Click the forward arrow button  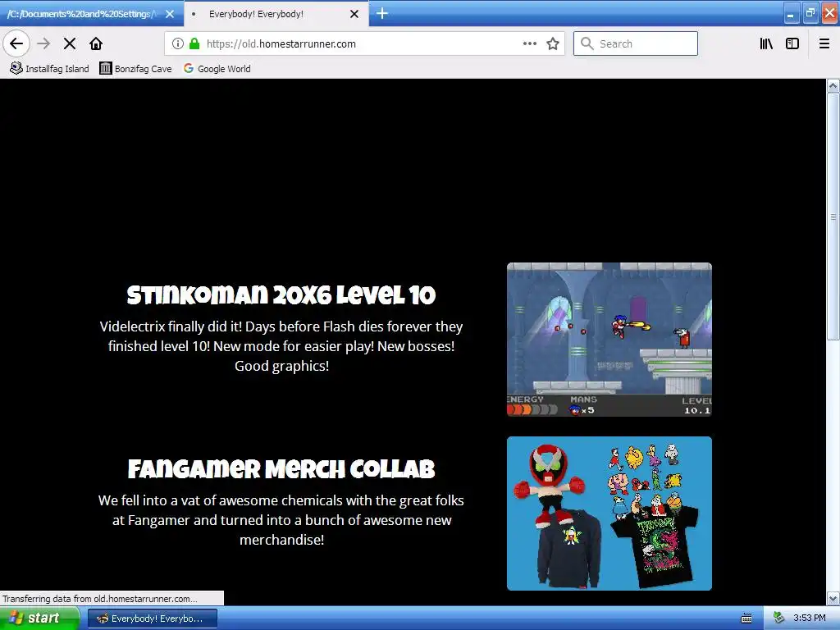[x=44, y=43]
